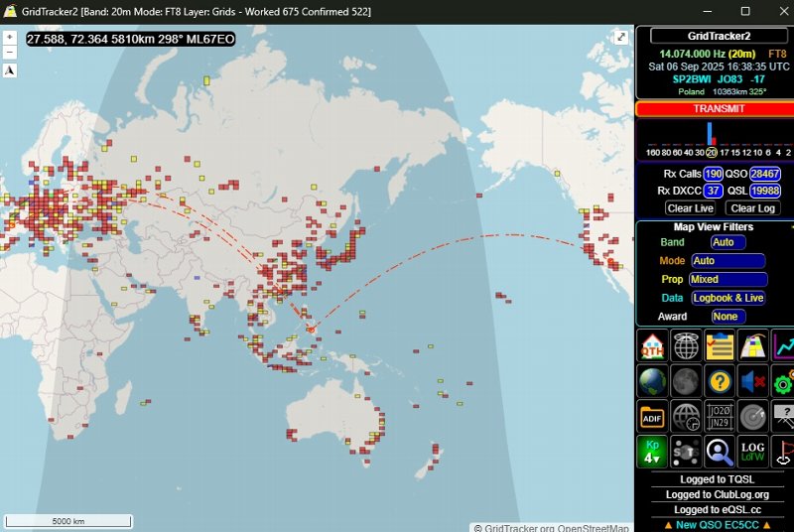Toggle the muted speaker audio icon
The image size is (794, 532).
tap(753, 381)
